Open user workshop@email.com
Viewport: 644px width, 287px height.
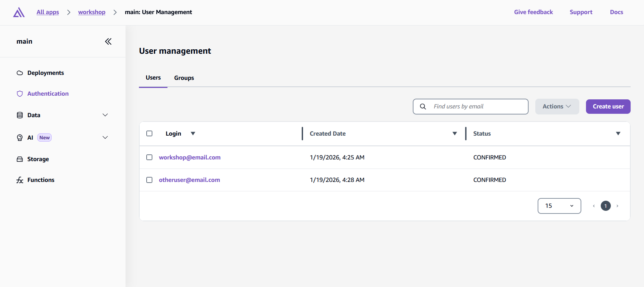point(190,157)
